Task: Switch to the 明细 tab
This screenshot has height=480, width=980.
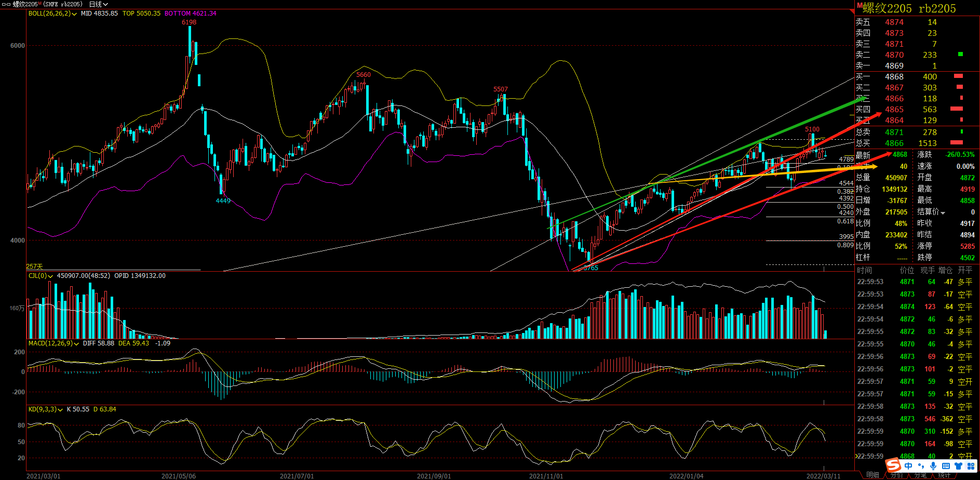Action: (872, 475)
